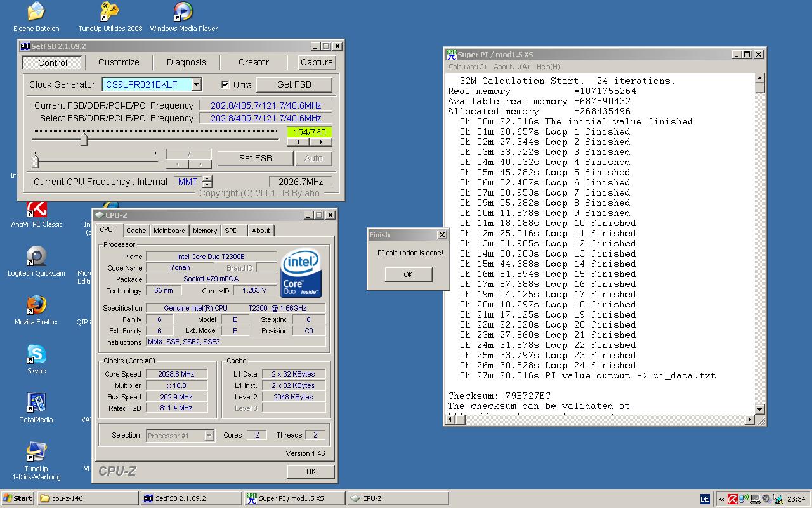The image size is (812, 508).
Task: Switch to the Customize tab in SetFSB
Action: (119, 62)
